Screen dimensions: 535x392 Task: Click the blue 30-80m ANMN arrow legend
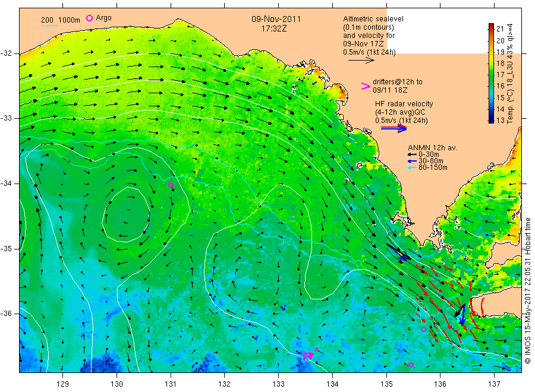click(x=412, y=161)
